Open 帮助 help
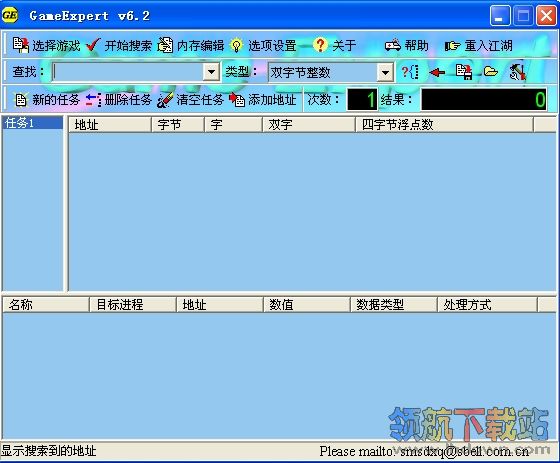 [407, 45]
